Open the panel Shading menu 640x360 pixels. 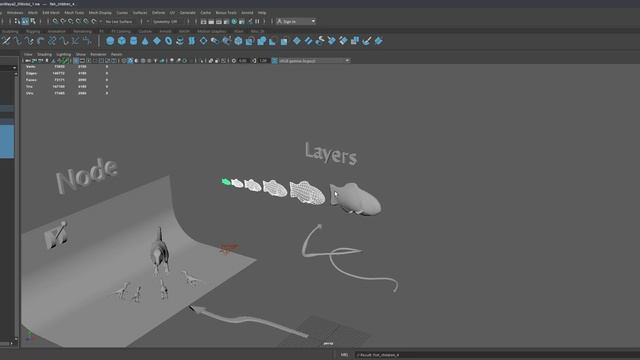pyautogui.click(x=44, y=54)
